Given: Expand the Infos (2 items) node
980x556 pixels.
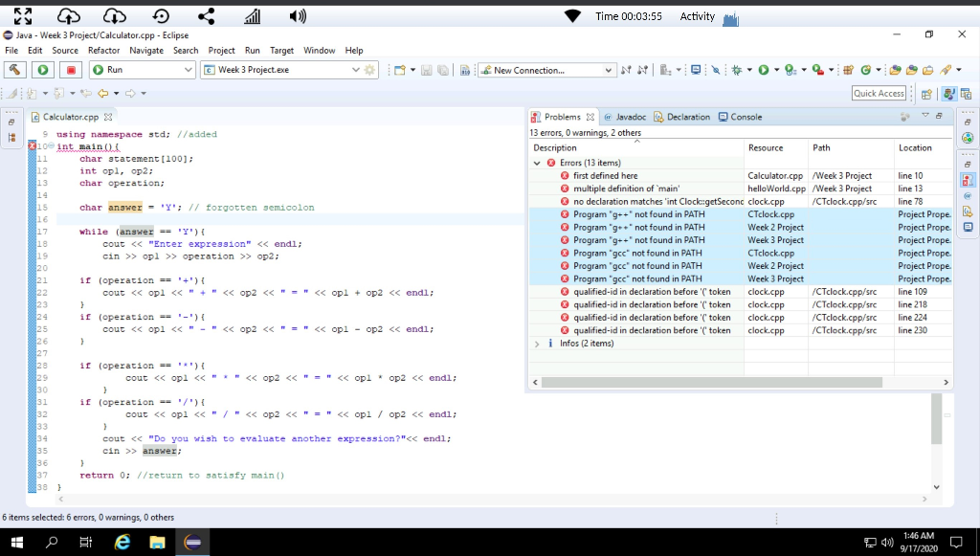Looking at the screenshot, I should point(537,344).
